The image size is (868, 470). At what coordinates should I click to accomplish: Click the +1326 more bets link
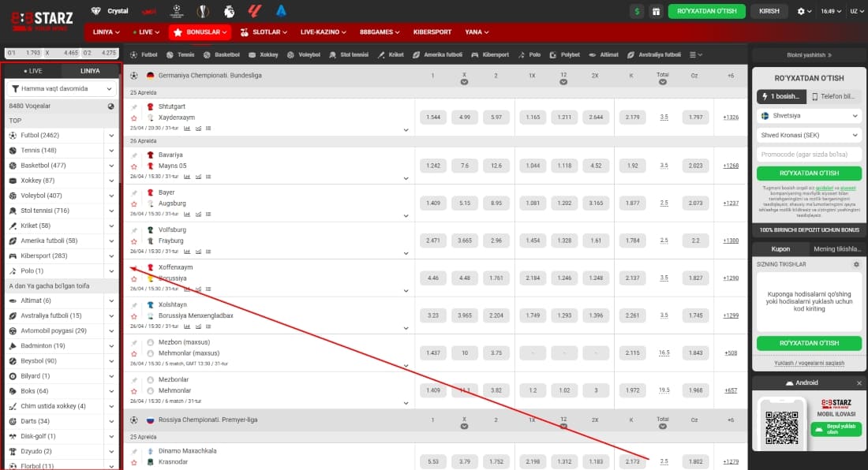[x=731, y=117]
